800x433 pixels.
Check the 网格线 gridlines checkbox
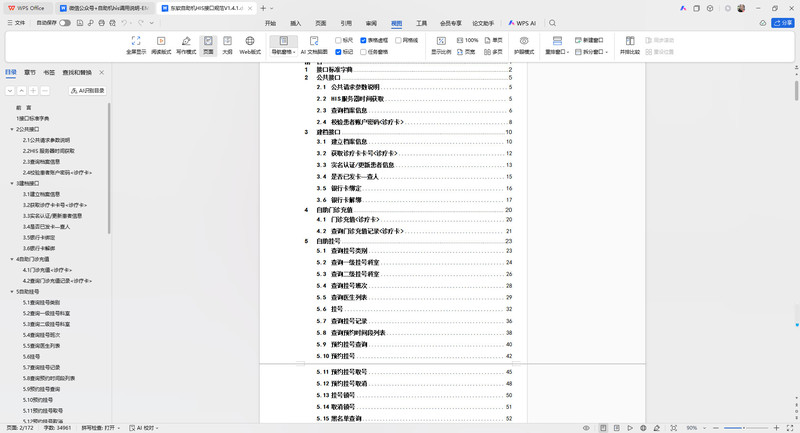click(398, 40)
